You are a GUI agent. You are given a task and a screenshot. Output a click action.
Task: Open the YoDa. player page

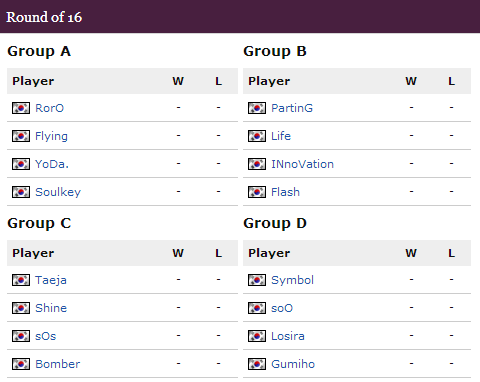(x=52, y=164)
